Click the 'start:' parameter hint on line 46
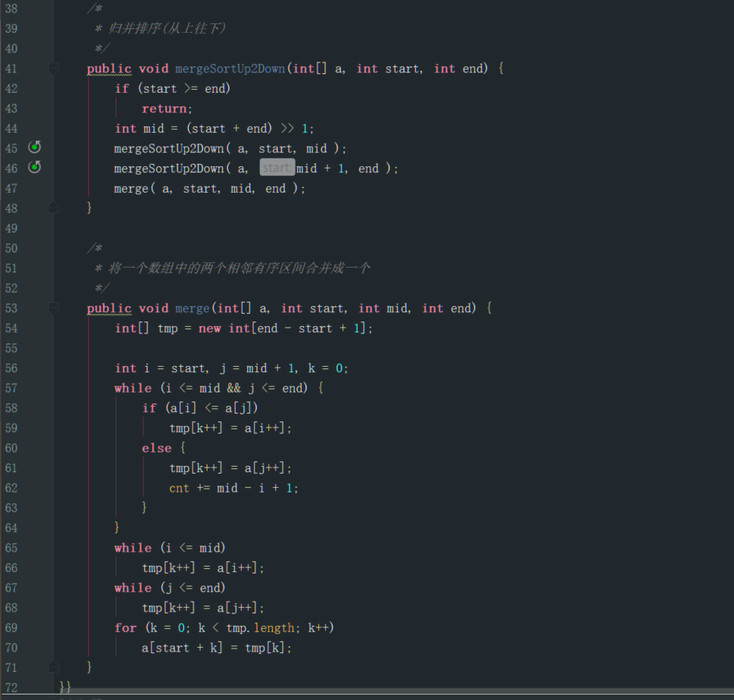The image size is (734, 700). click(x=277, y=167)
